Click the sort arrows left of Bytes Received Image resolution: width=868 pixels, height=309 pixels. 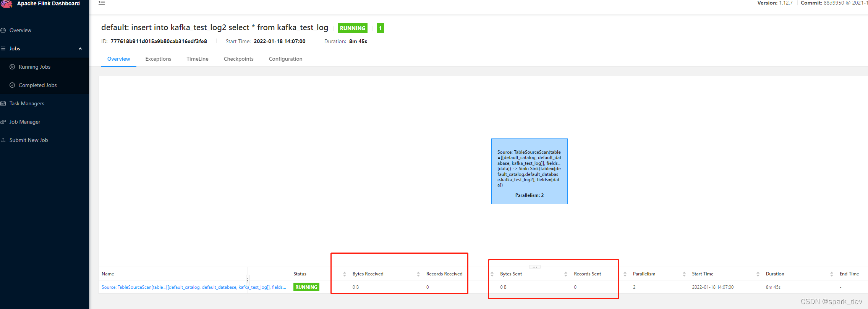344,274
